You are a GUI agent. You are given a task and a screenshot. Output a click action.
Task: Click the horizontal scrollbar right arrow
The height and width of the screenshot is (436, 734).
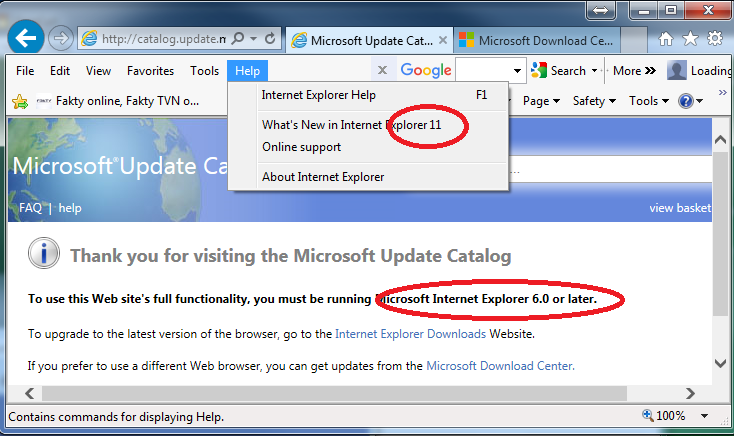click(690, 393)
